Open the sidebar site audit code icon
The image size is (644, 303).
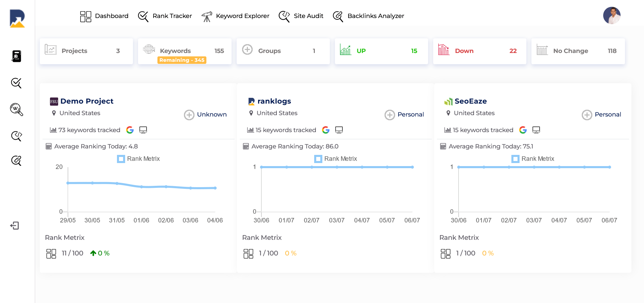click(x=16, y=136)
